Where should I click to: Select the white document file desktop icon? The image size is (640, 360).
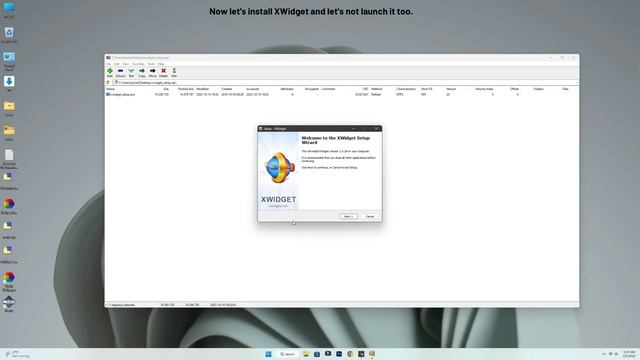[x=9, y=158]
